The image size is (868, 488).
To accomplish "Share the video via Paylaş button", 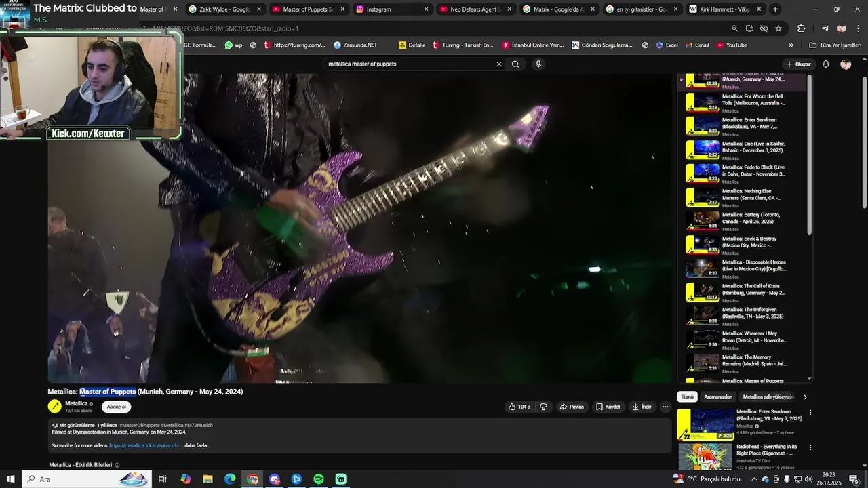I will coord(572,407).
